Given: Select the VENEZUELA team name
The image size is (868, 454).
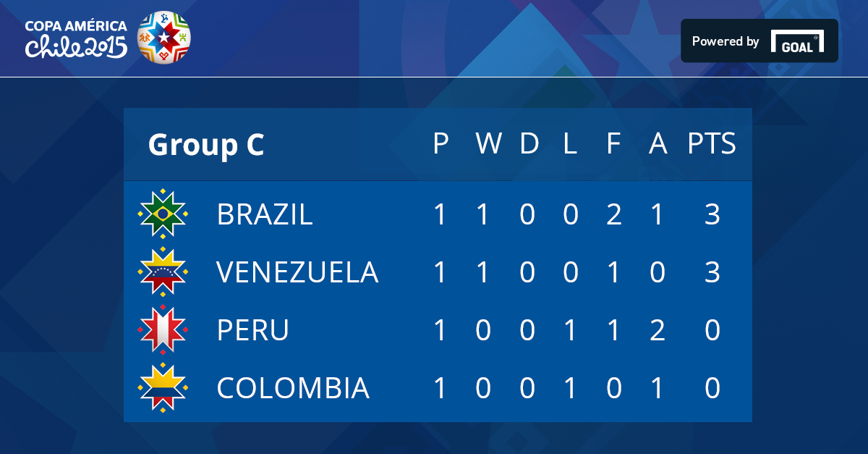Looking at the screenshot, I should [x=297, y=272].
